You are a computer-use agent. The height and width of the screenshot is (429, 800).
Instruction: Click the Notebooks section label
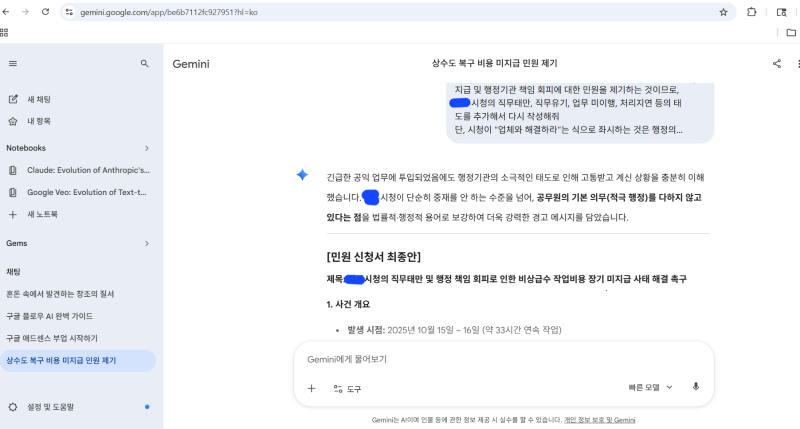(x=26, y=148)
